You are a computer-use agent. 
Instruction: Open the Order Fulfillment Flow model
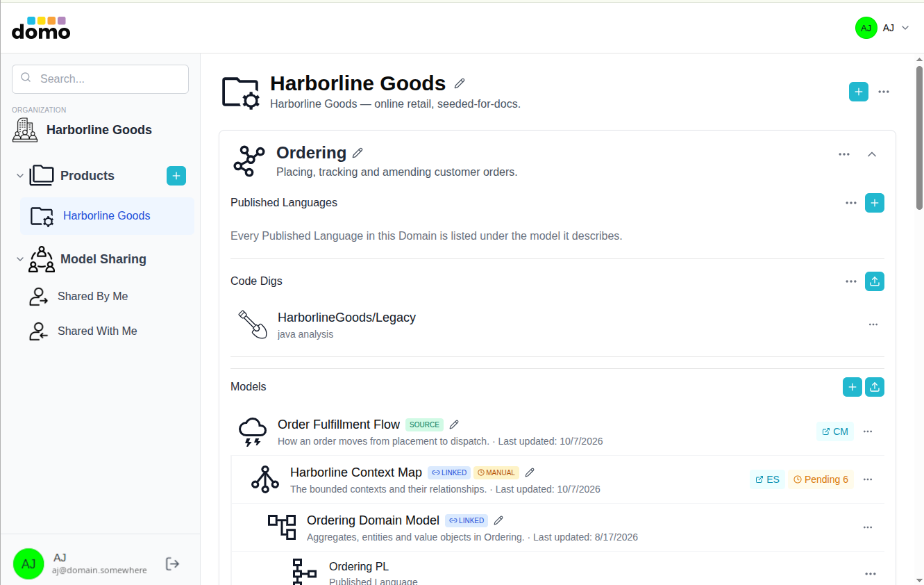(x=339, y=425)
